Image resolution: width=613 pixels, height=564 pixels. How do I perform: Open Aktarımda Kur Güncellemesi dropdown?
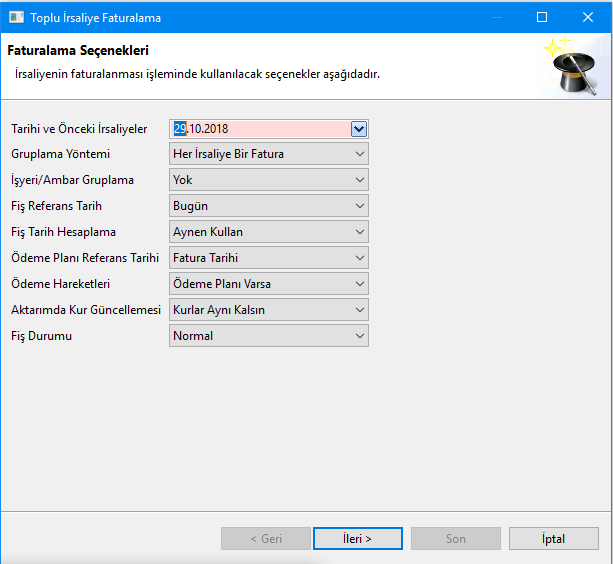tap(269, 310)
